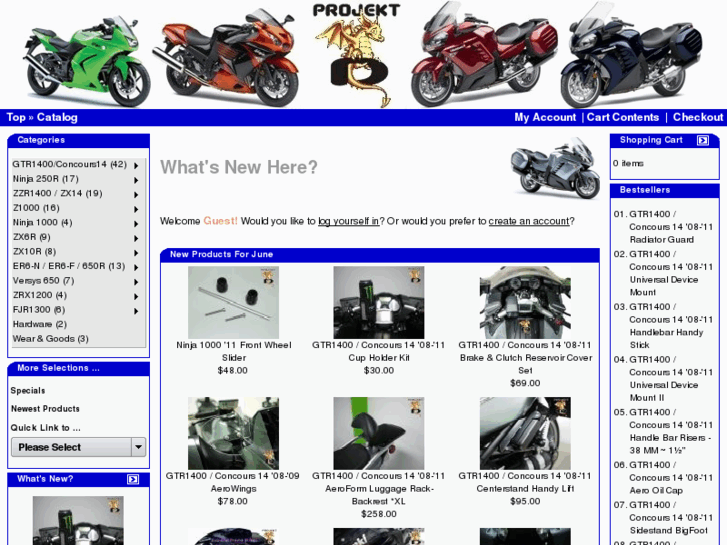Open bestseller 03 Handlebar Handy Stick
727x545 pixels.
point(671,326)
